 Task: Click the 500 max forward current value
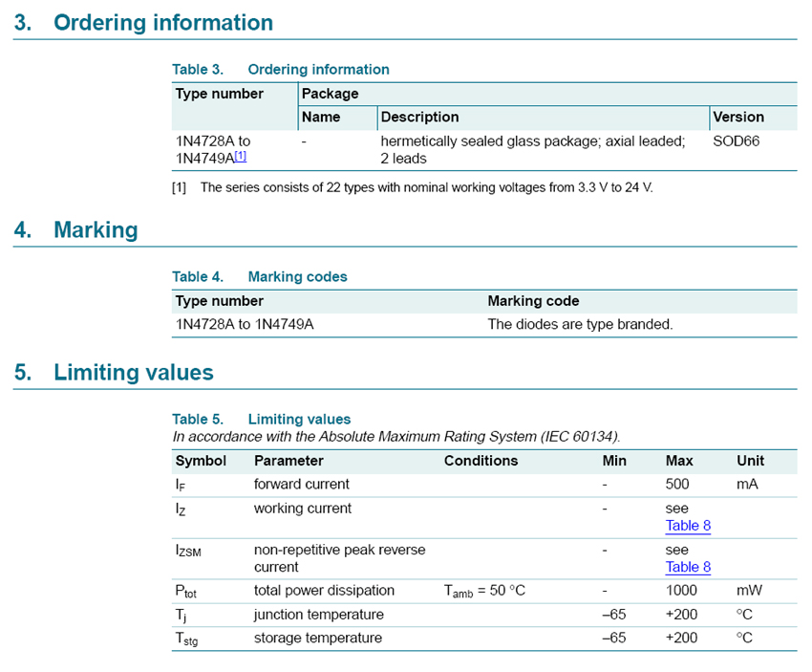[x=677, y=484]
